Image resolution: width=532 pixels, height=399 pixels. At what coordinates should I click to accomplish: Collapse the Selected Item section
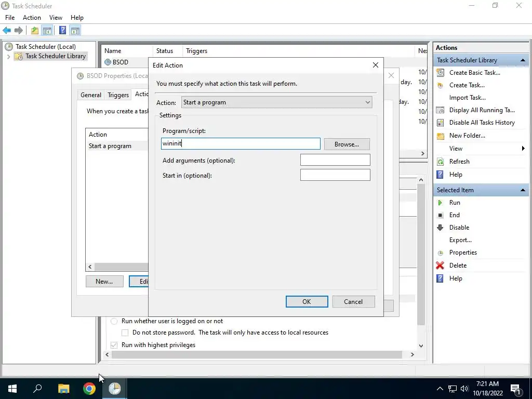click(523, 190)
